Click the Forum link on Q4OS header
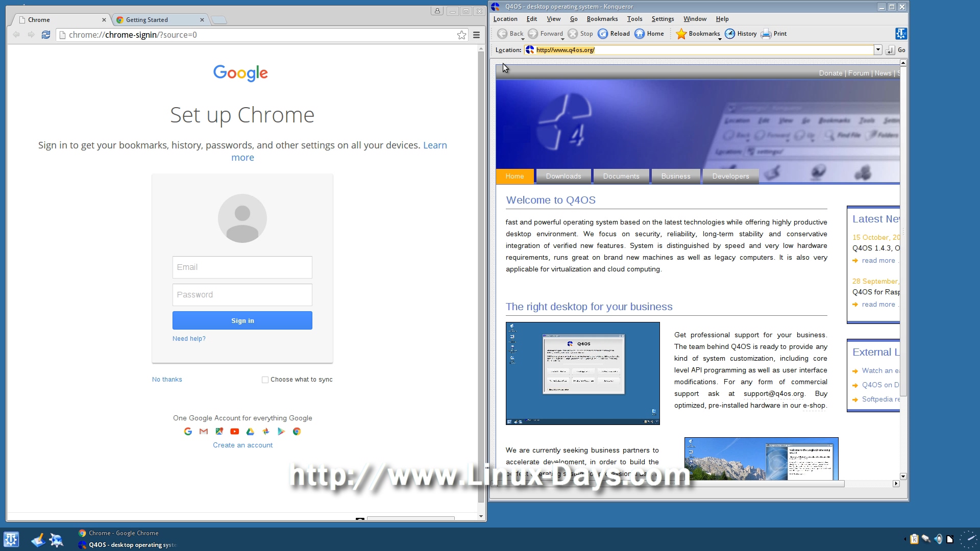The image size is (980, 551). pos(859,73)
